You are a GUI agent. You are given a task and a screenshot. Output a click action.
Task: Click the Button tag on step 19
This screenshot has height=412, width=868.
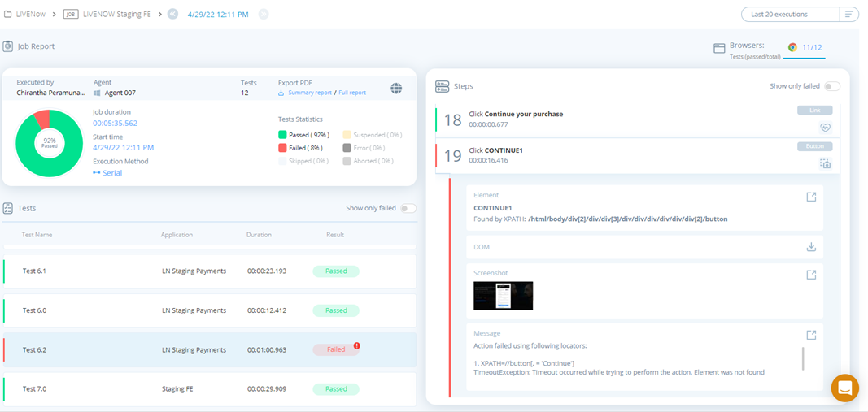(814, 146)
